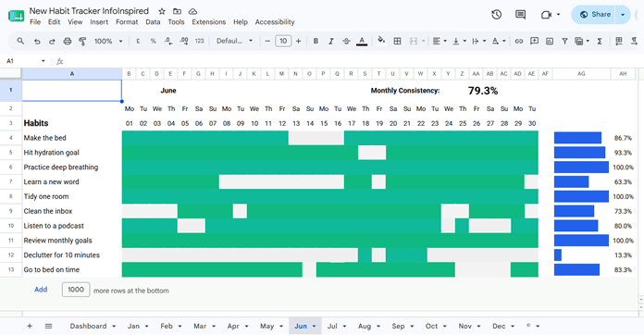Move the document to a folder
Image resolution: width=644 pixels, height=335 pixels.
pyautogui.click(x=177, y=11)
